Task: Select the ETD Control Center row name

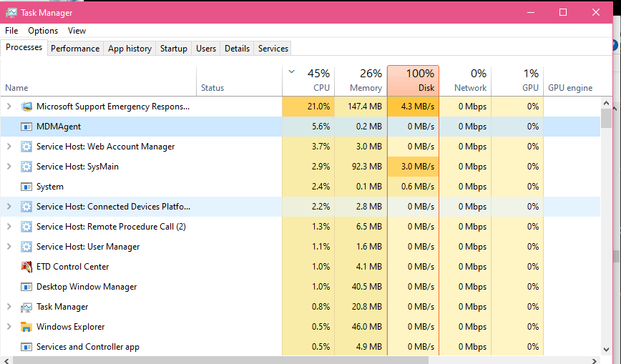Action: [72, 267]
